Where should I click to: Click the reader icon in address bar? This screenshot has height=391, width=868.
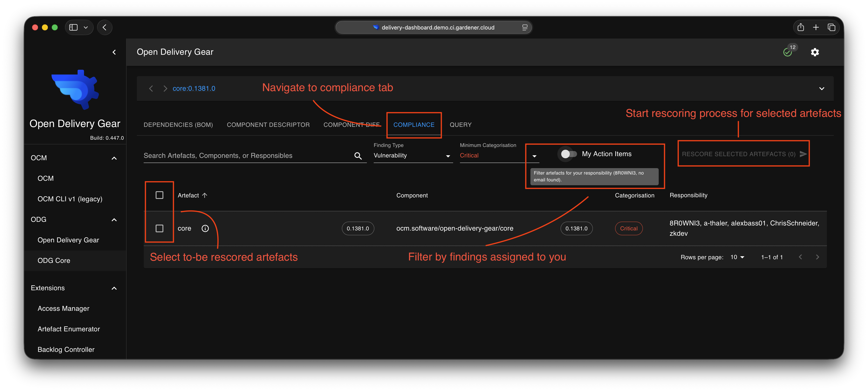click(x=524, y=27)
